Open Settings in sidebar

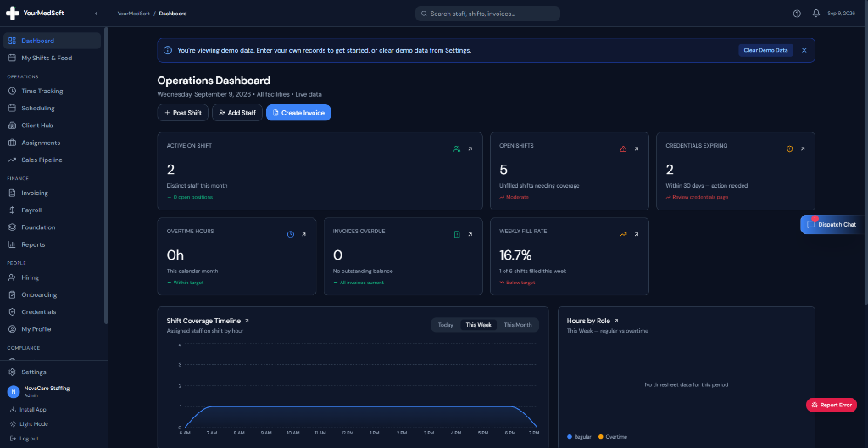52,372
